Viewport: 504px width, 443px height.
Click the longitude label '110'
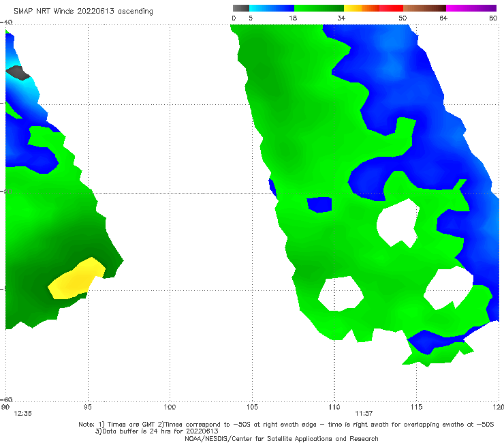334,408
